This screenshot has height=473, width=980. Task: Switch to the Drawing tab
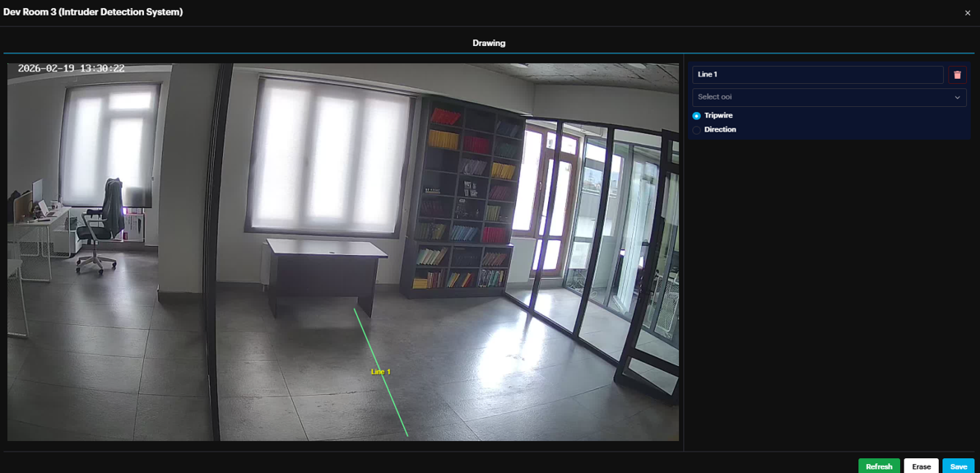[489, 43]
